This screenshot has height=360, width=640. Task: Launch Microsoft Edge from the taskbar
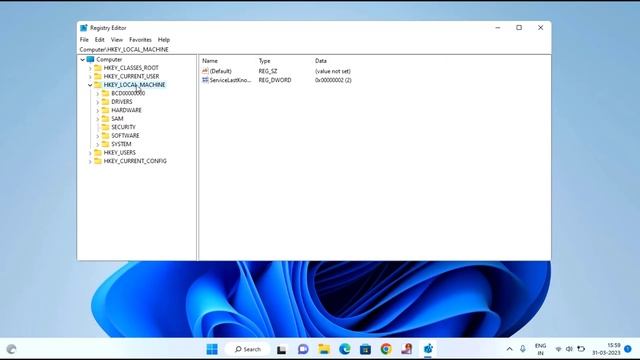(x=345, y=349)
